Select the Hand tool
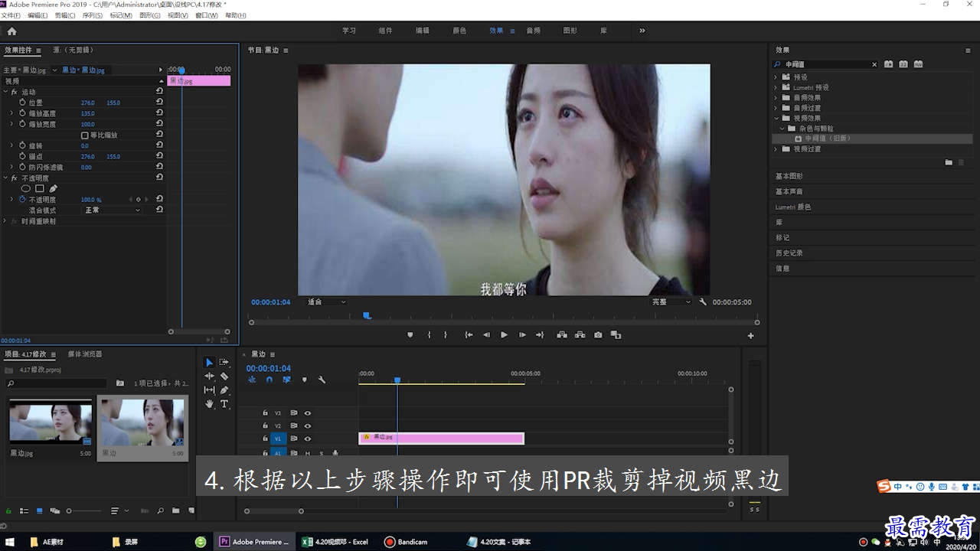 (210, 403)
